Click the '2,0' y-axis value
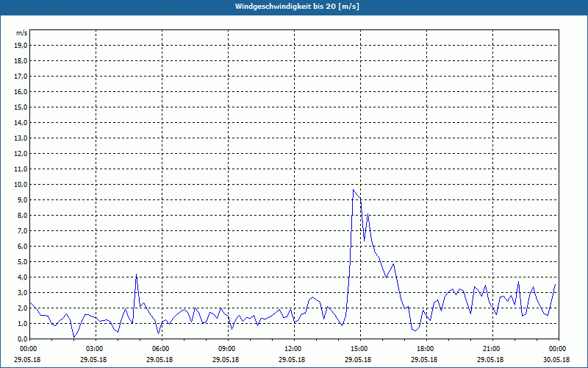Screen dimensions: 588x368 coord(22,308)
